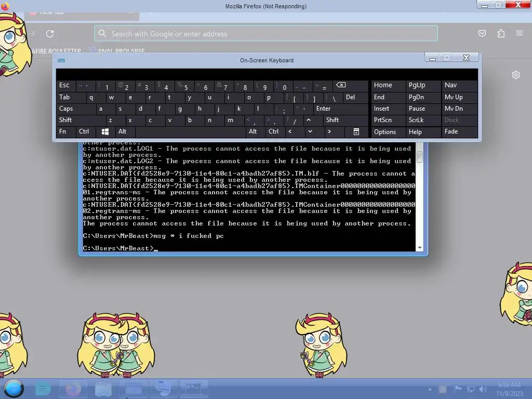Click the equals sign key
Screen dimensions: 532x399
click(323, 86)
